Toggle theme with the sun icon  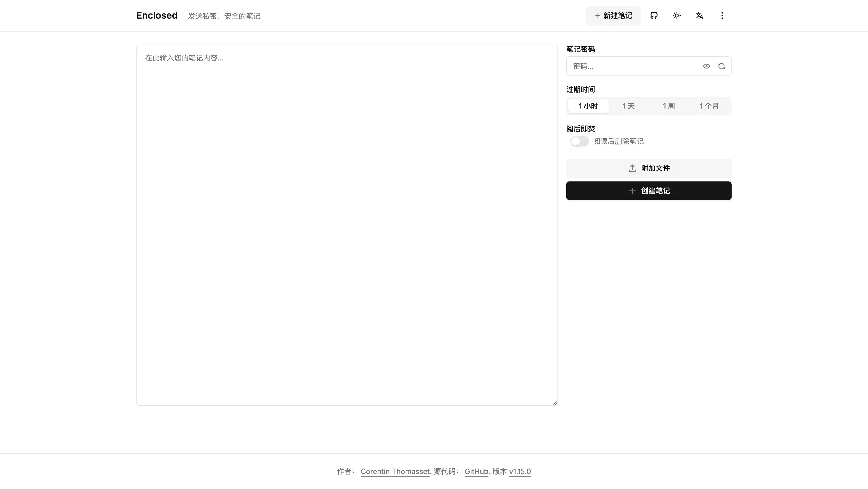click(677, 16)
